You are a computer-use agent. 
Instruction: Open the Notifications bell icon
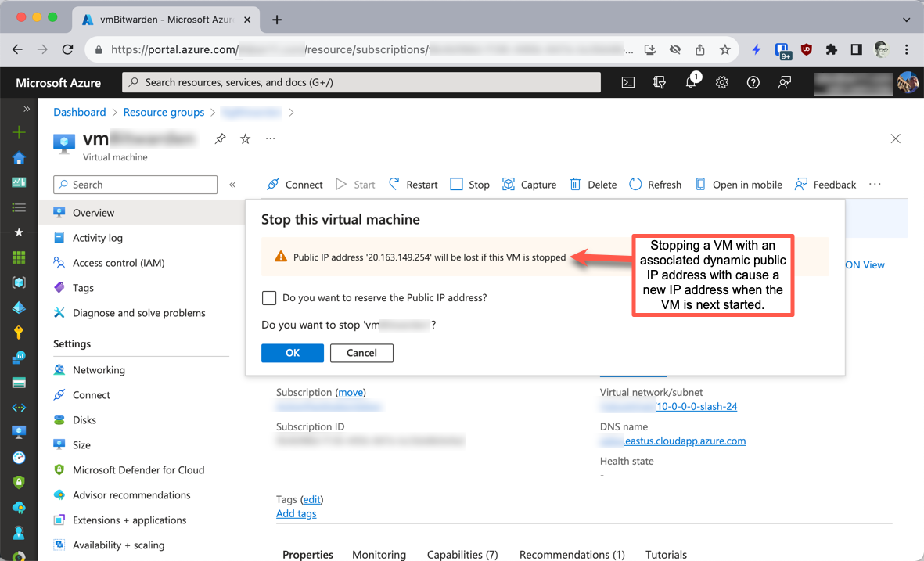point(691,82)
